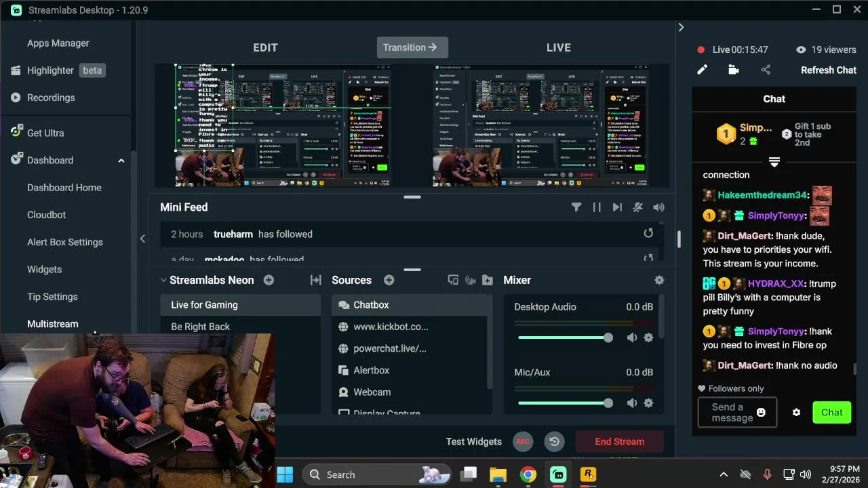Mute the Mic/Aux speaker

click(x=632, y=403)
